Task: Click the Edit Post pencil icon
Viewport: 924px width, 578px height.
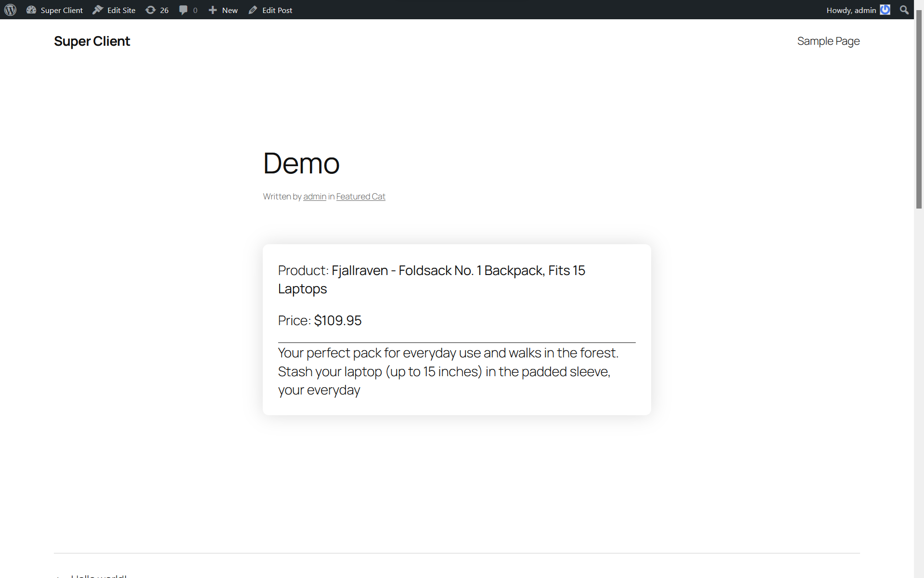Action: click(253, 10)
